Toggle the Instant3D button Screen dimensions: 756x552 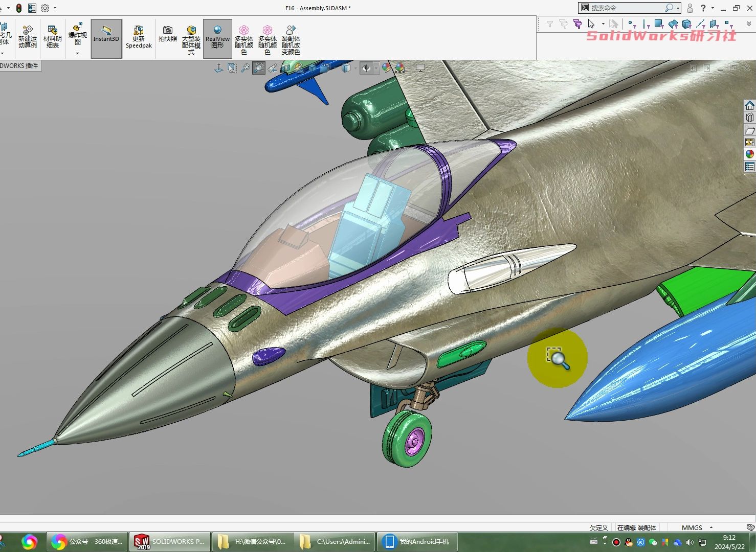106,38
